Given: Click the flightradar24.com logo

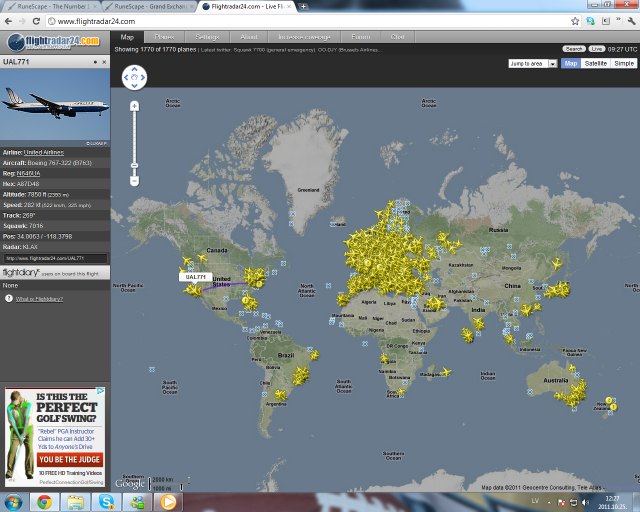Looking at the screenshot, I should click(54, 42).
